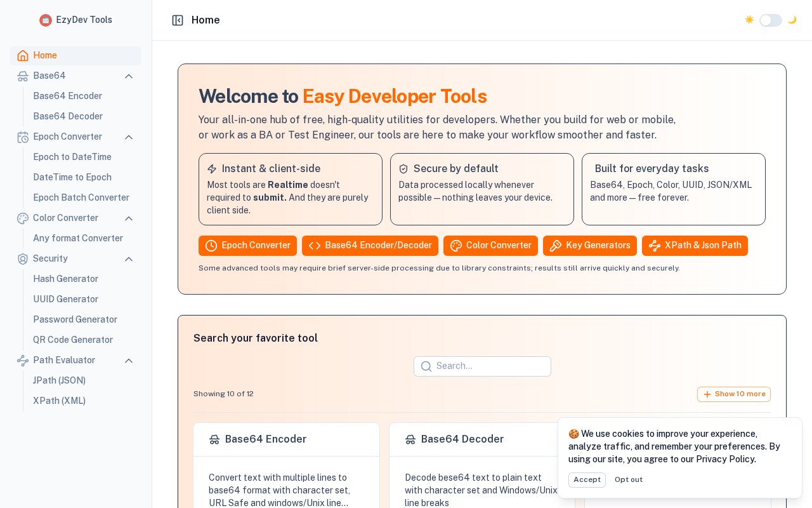Click the sun light-mode icon
Viewport: 812px width, 508px height.
point(749,20)
